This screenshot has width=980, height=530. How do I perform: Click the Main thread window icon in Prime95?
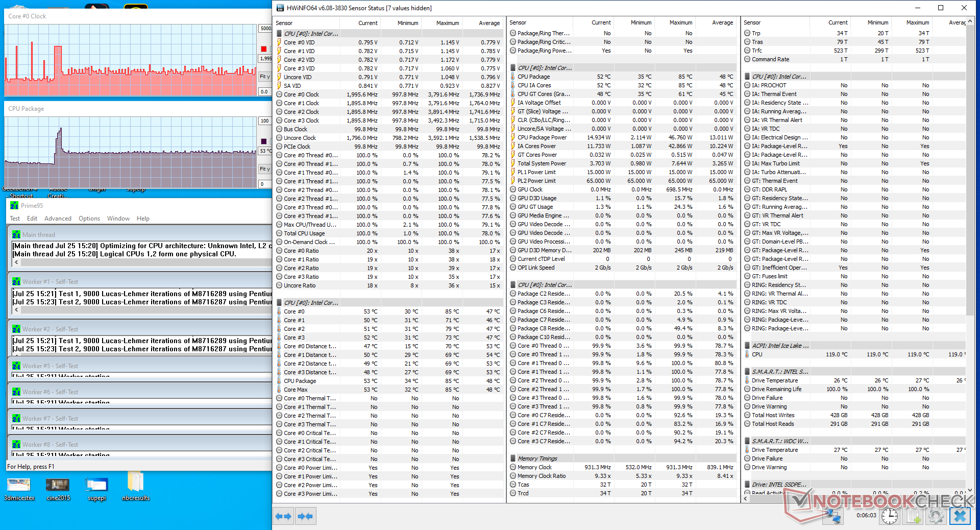[16, 235]
